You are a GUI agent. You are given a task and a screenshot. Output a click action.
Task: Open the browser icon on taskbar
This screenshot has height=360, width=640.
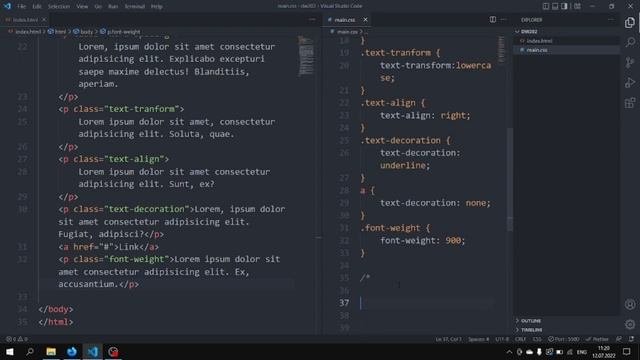(72, 351)
